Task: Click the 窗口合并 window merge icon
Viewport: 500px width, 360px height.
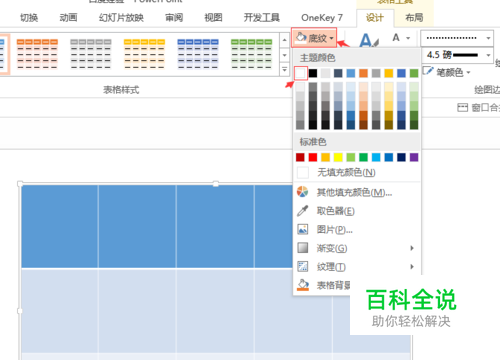Action: pos(462,107)
